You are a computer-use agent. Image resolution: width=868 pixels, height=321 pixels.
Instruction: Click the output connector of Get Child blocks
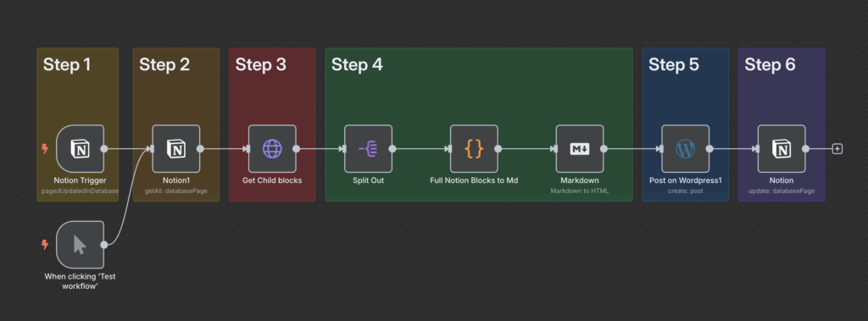pyautogui.click(x=296, y=149)
